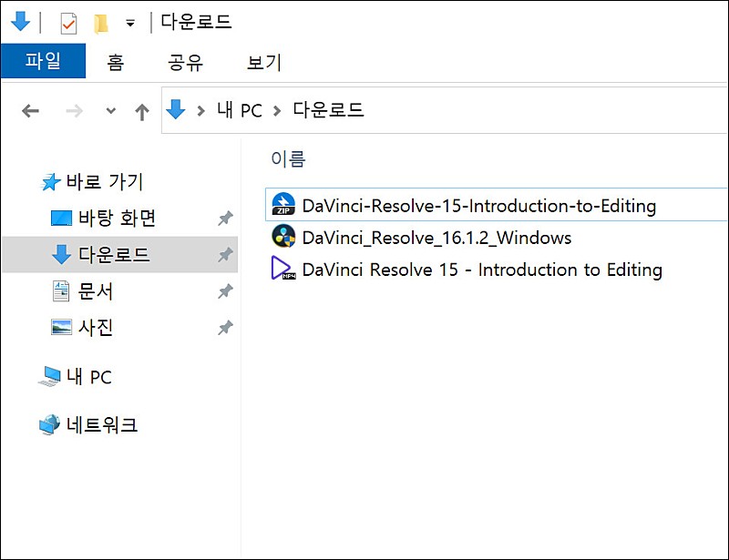Click the network globe icon beside 네트워크

(50, 424)
